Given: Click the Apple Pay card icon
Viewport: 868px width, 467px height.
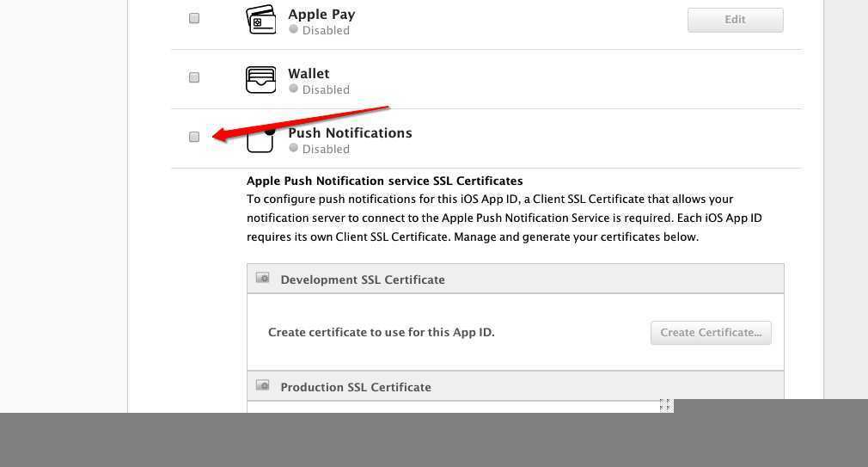Looking at the screenshot, I should point(260,20).
